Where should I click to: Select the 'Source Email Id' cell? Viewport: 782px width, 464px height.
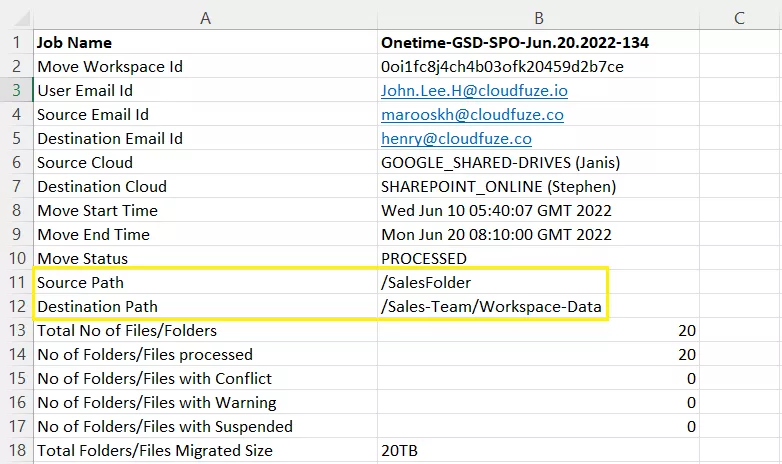(205, 114)
